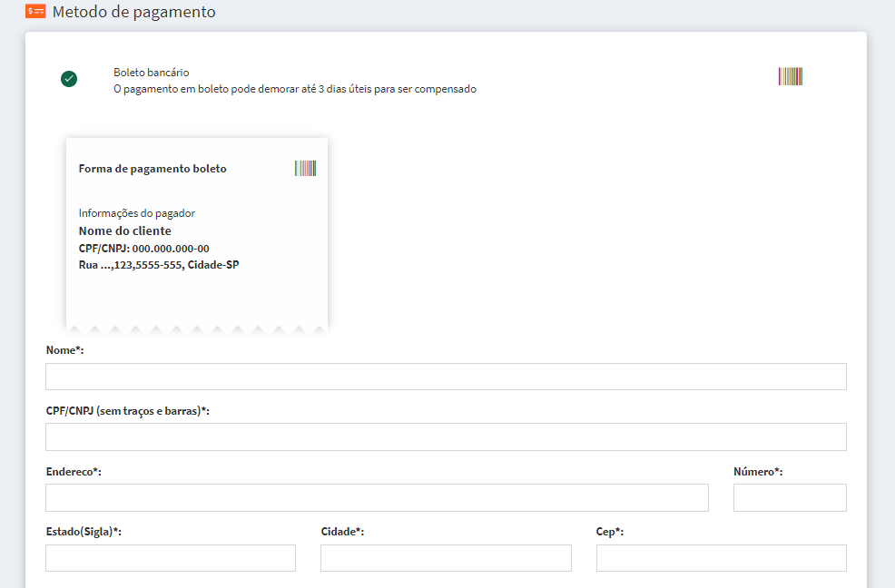This screenshot has width=895, height=588.
Task: Activate the Cidade text field
Action: tap(446, 558)
